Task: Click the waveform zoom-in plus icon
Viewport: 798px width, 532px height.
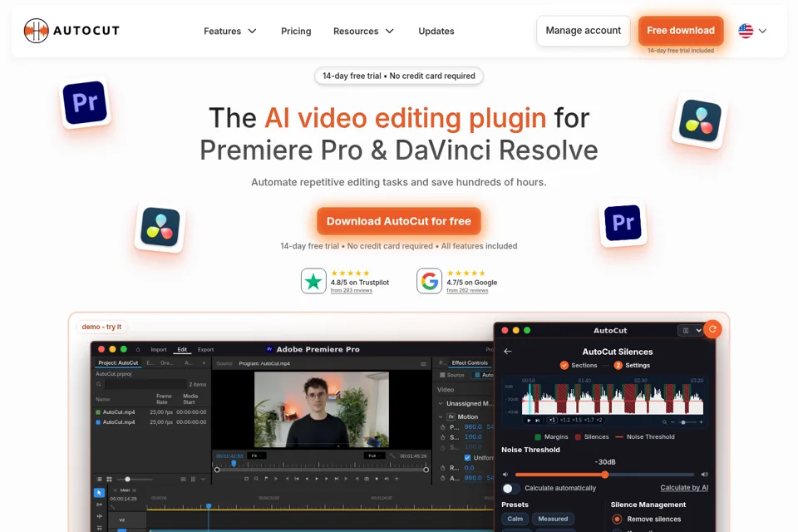Action: 702,422
